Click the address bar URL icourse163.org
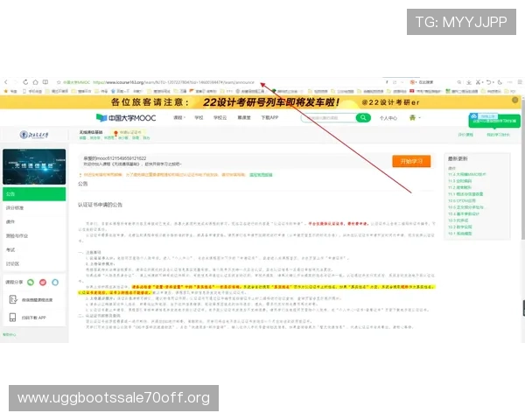 coord(173,82)
